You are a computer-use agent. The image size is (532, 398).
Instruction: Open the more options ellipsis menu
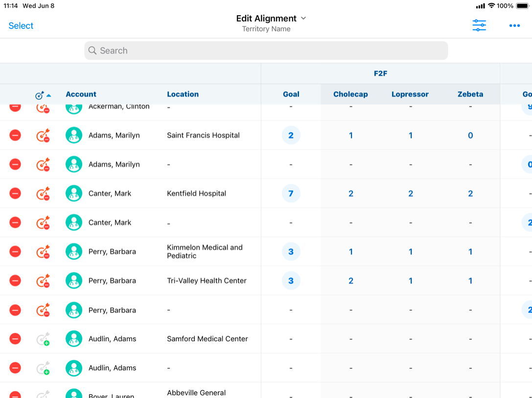pos(514,25)
